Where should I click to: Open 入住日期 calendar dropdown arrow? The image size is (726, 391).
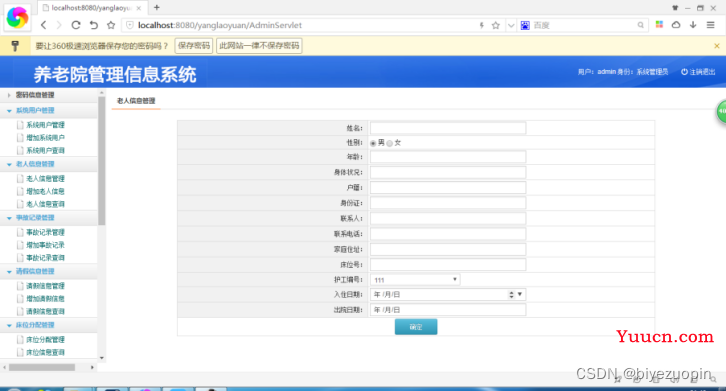coord(520,294)
